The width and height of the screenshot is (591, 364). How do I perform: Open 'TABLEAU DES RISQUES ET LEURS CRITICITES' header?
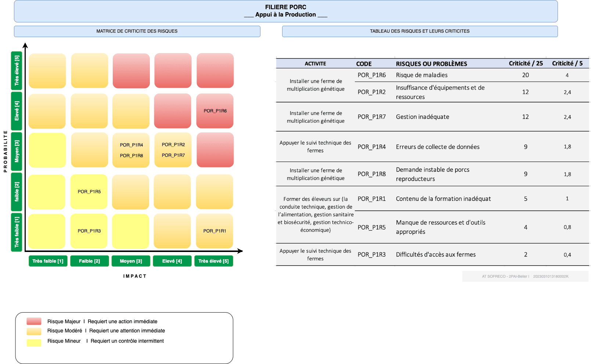[419, 31]
